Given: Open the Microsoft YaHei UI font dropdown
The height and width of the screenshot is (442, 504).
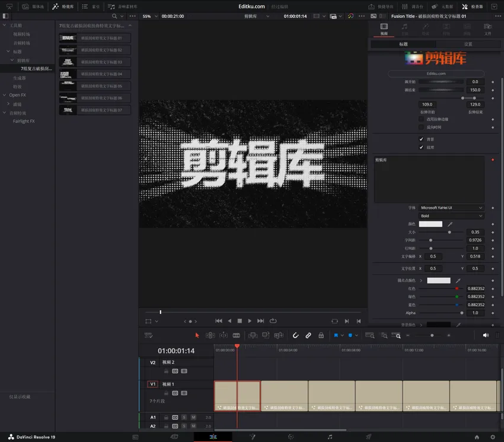Looking at the screenshot, I should click(x=451, y=208).
